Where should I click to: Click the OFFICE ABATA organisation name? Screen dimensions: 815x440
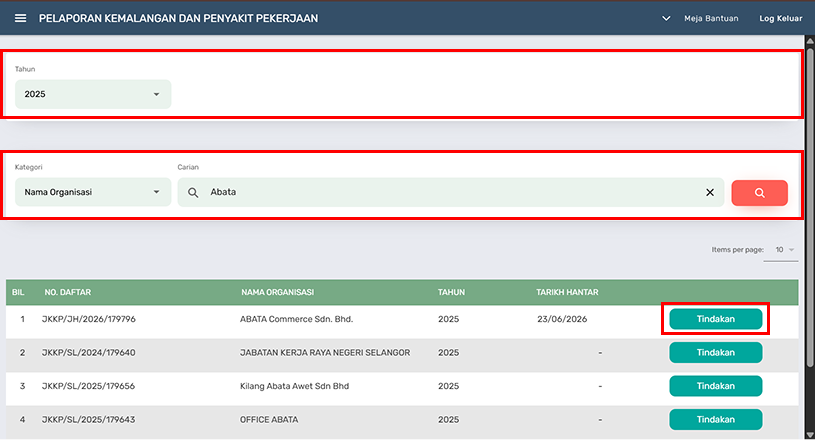[x=269, y=420]
